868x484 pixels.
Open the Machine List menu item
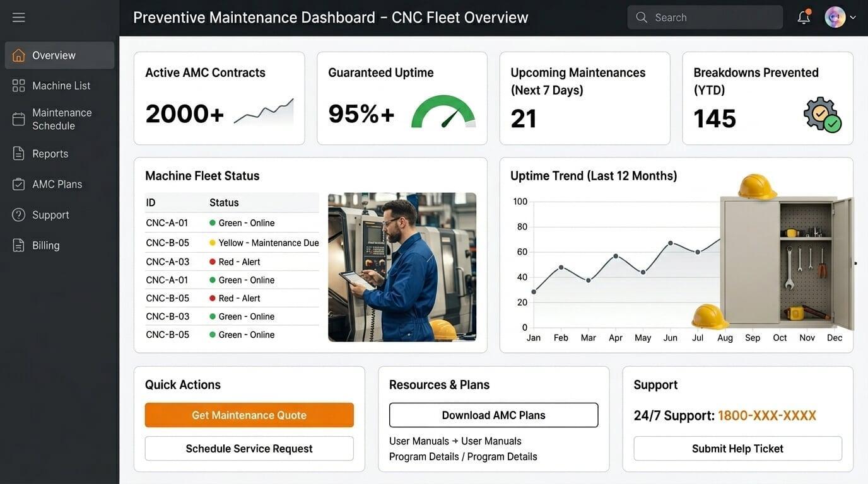point(61,86)
